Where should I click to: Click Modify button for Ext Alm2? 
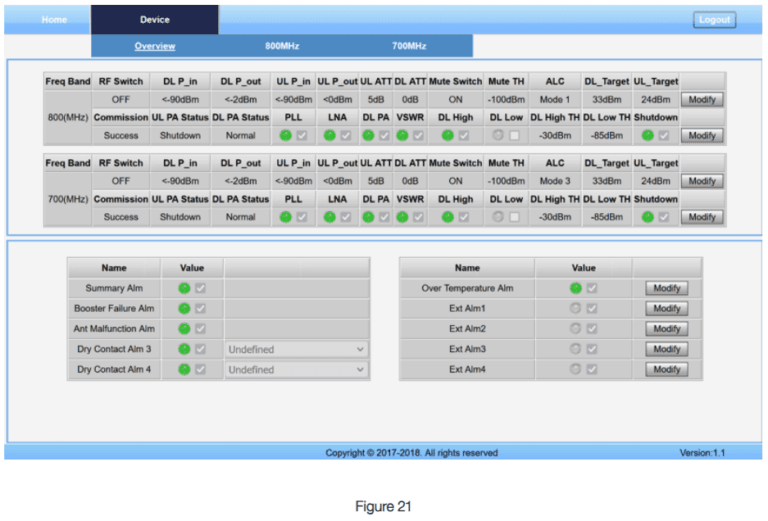[666, 328]
